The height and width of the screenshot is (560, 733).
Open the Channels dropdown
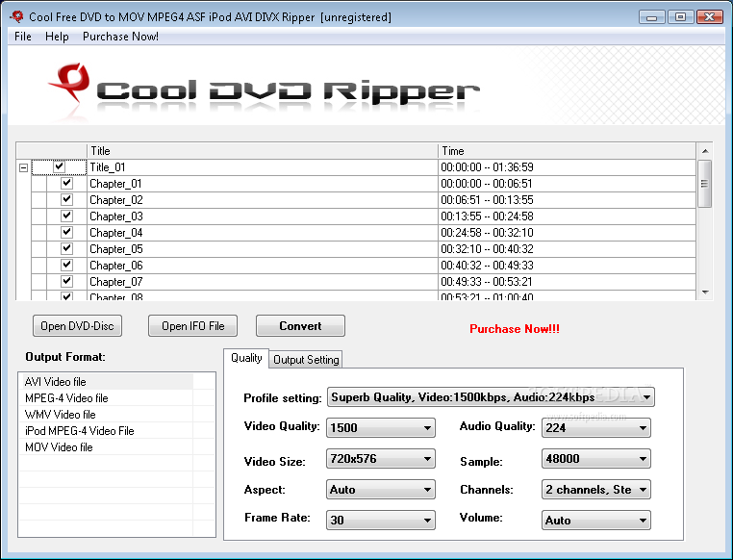(x=596, y=490)
